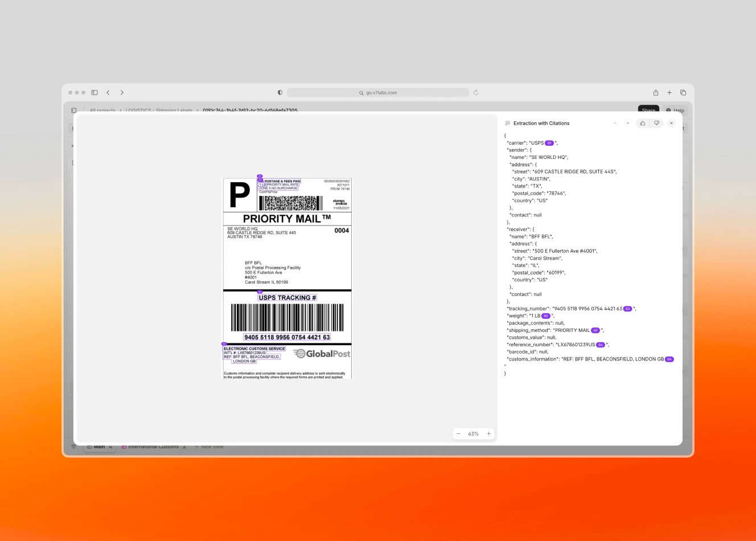Click the Extraction with Citations title
This screenshot has width=756, height=541.
click(x=541, y=123)
